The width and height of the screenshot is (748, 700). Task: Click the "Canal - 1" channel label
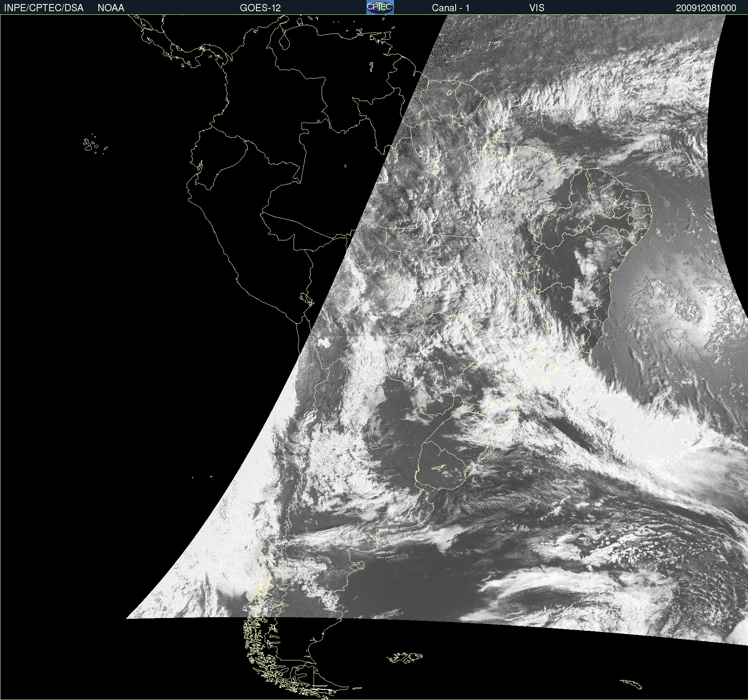[x=451, y=8]
